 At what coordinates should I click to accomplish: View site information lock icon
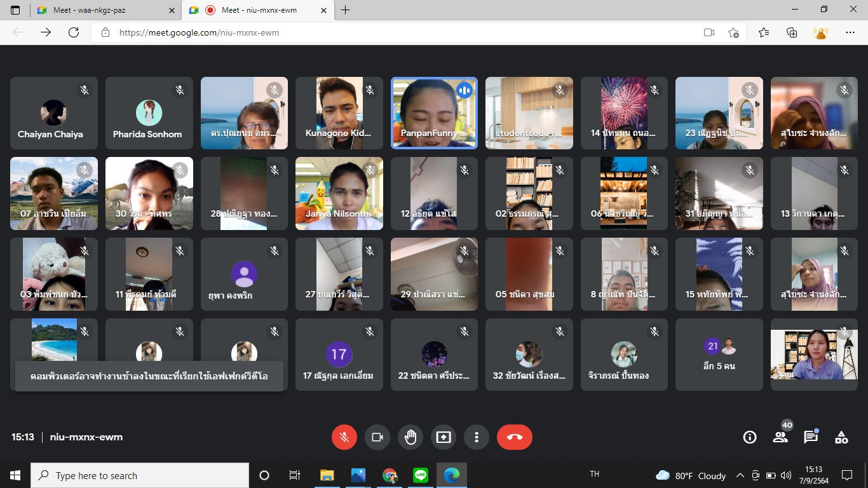point(105,32)
